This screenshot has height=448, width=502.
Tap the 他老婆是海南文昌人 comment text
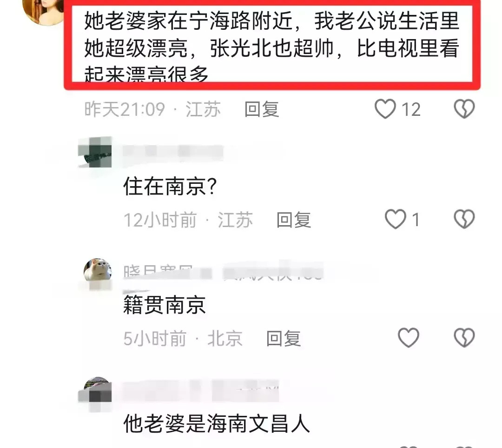point(217,423)
